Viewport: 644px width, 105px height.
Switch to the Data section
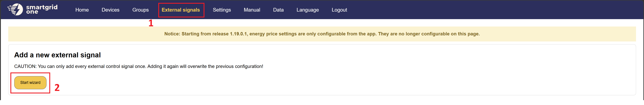278,10
